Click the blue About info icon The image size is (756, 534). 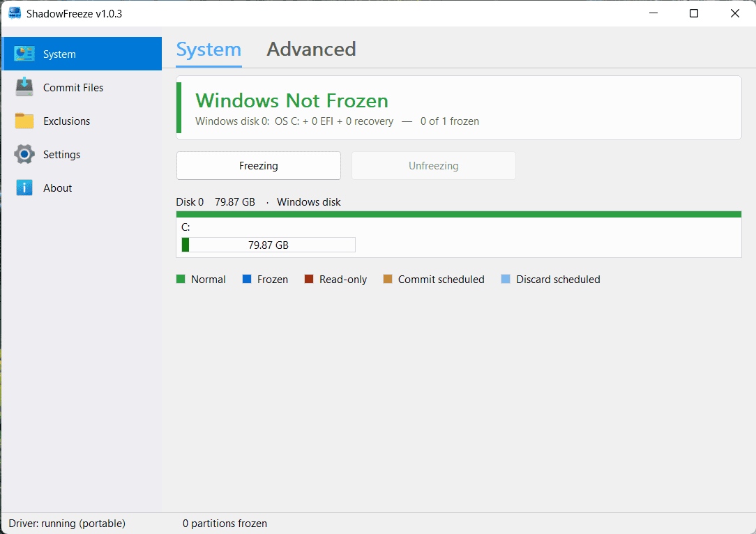coord(24,188)
